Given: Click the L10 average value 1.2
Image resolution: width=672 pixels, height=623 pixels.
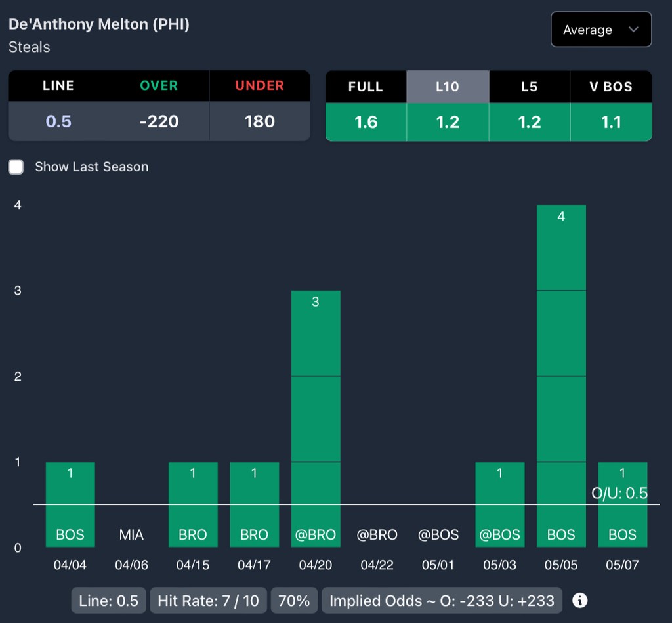Looking at the screenshot, I should click(448, 122).
